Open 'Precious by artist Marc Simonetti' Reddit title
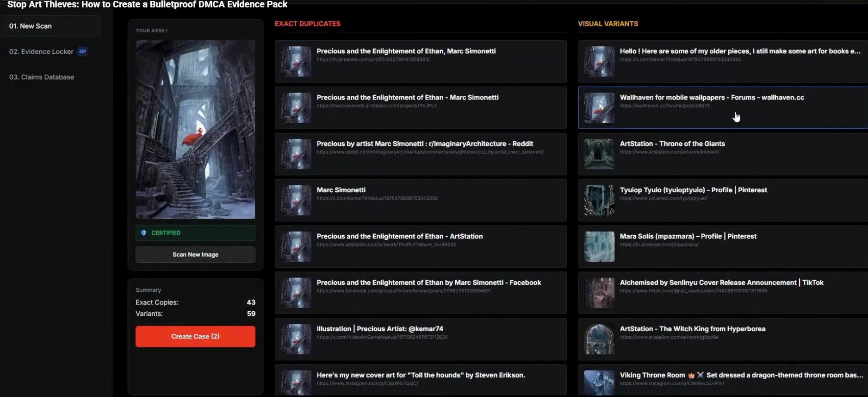Image resolution: width=868 pixels, height=397 pixels. (425, 144)
